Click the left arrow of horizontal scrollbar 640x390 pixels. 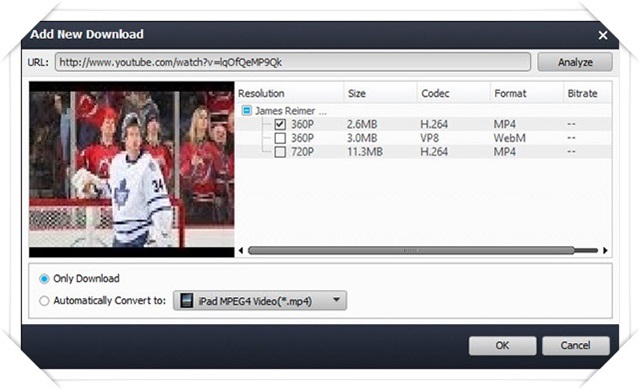click(241, 250)
